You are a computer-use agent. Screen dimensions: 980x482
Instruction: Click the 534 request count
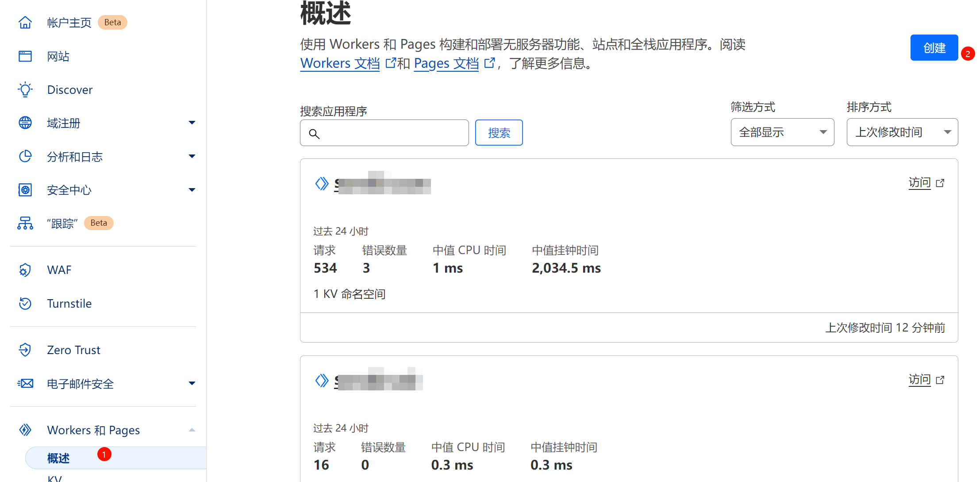click(x=325, y=268)
